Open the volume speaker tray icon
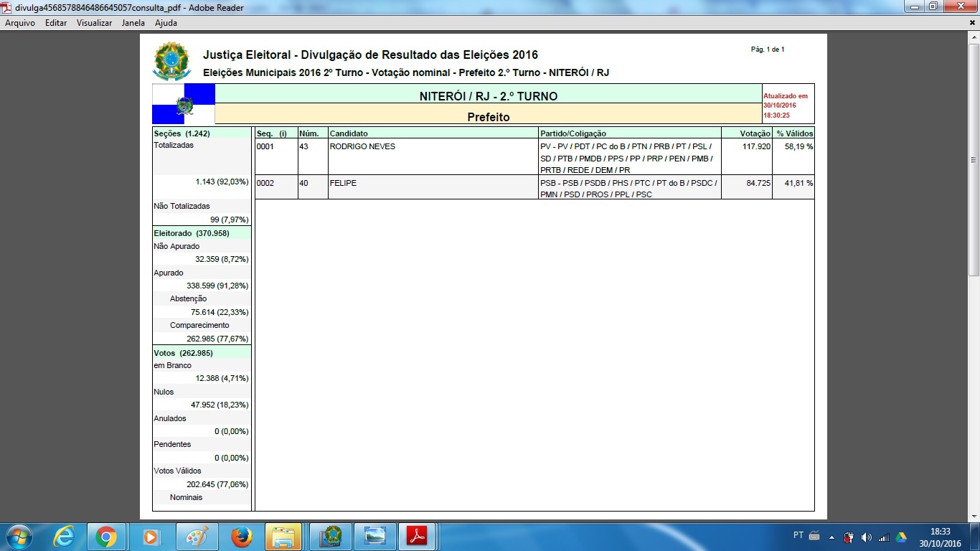The height and width of the screenshot is (551, 980). pos(866,537)
